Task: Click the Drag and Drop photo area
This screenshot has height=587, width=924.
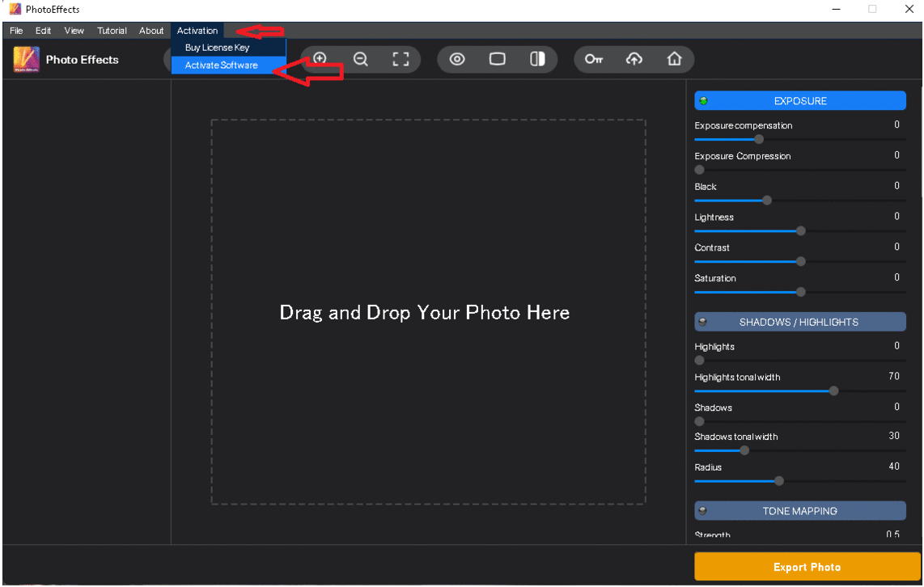Action: [428, 312]
